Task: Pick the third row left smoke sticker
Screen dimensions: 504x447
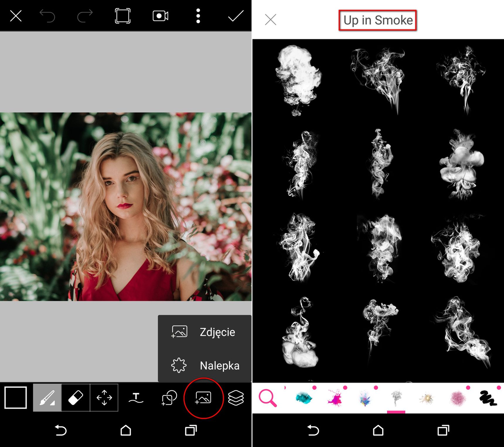Action: coord(299,248)
